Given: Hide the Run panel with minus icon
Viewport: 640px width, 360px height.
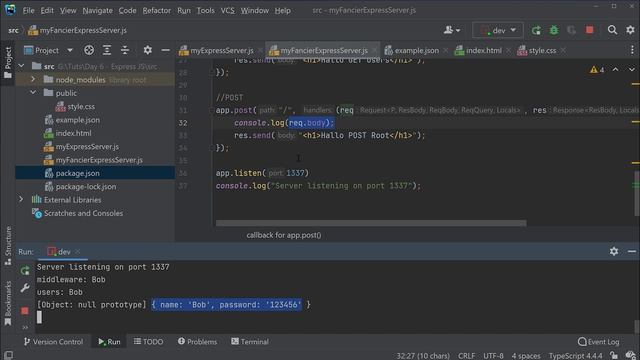Looking at the screenshot, I should [632, 251].
